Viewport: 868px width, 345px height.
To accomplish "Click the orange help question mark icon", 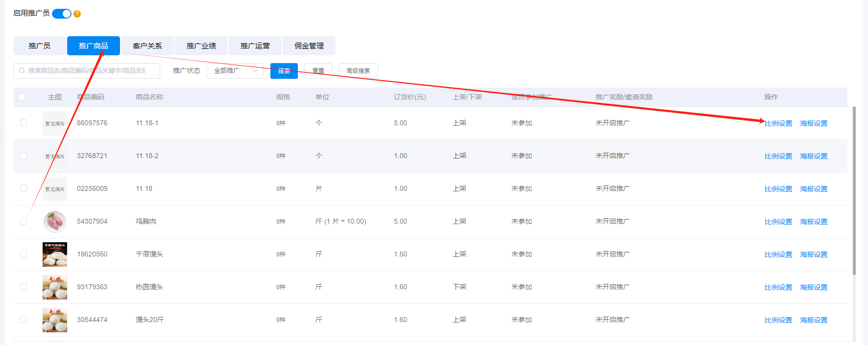I will (77, 14).
